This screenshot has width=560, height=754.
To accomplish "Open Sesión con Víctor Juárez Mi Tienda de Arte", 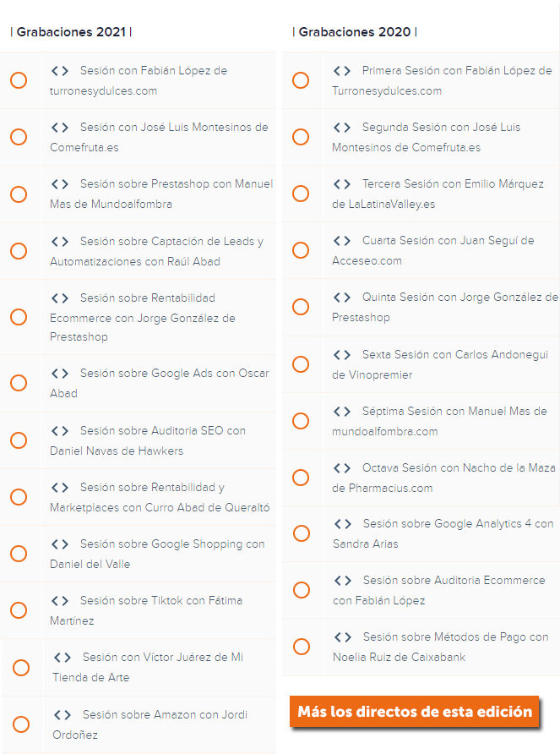I will [148, 668].
